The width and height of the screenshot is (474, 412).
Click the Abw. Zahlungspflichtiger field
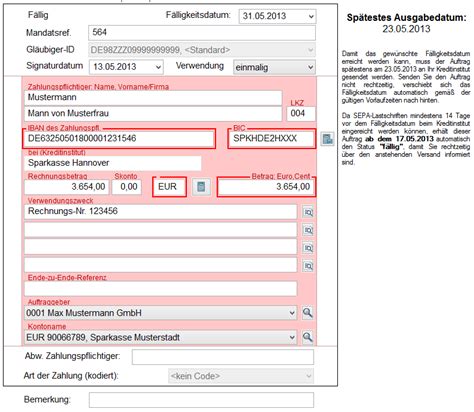(223, 357)
